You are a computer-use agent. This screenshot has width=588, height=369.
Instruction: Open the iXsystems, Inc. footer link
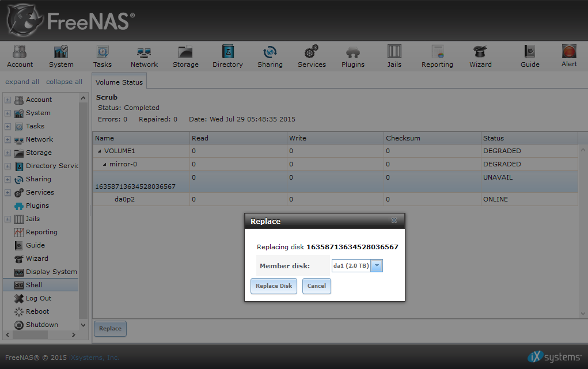click(x=94, y=357)
